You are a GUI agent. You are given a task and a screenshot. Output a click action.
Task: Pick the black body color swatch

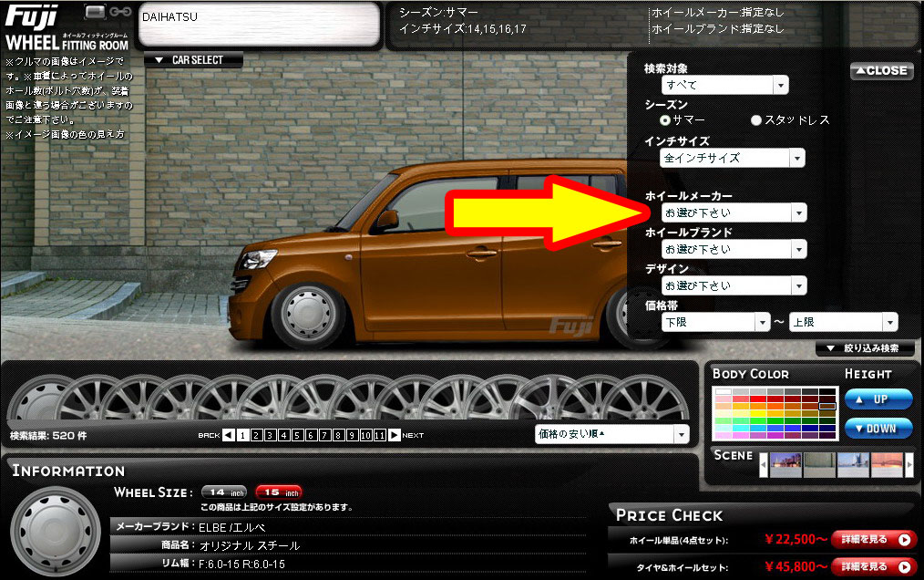point(827,392)
